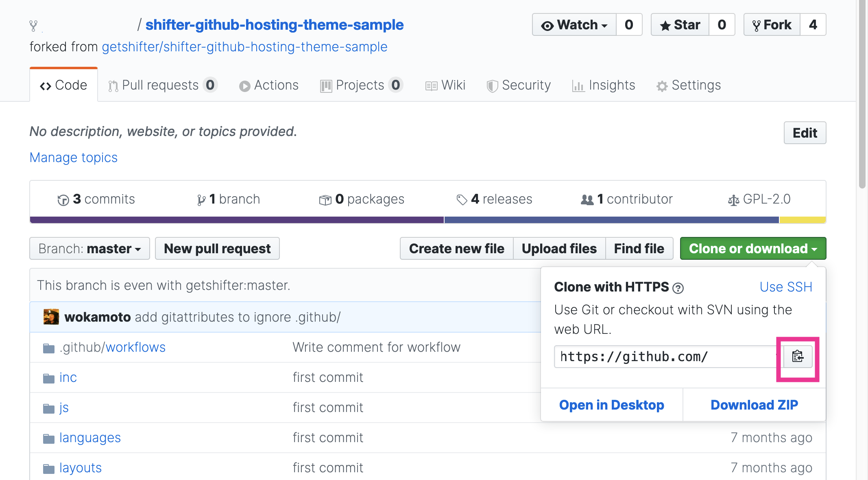Edit the repository description
Screen dimensions: 868x480
(x=805, y=133)
